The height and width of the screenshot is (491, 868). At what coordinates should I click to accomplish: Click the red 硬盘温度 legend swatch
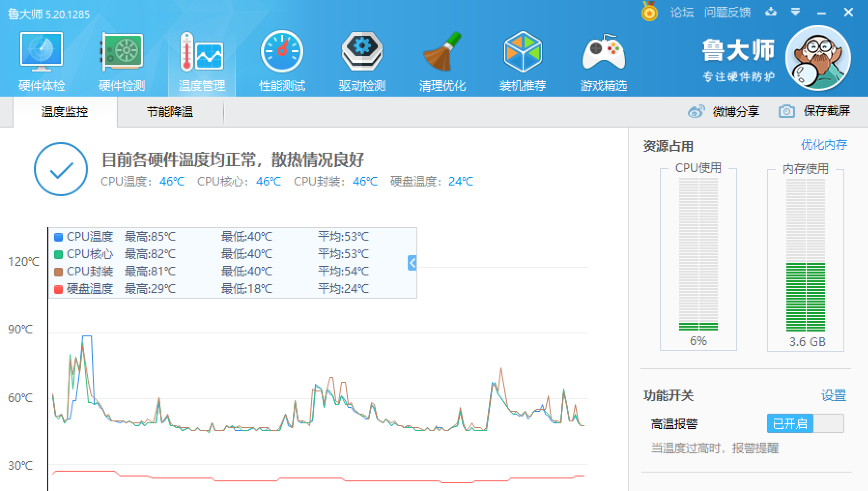[x=58, y=289]
